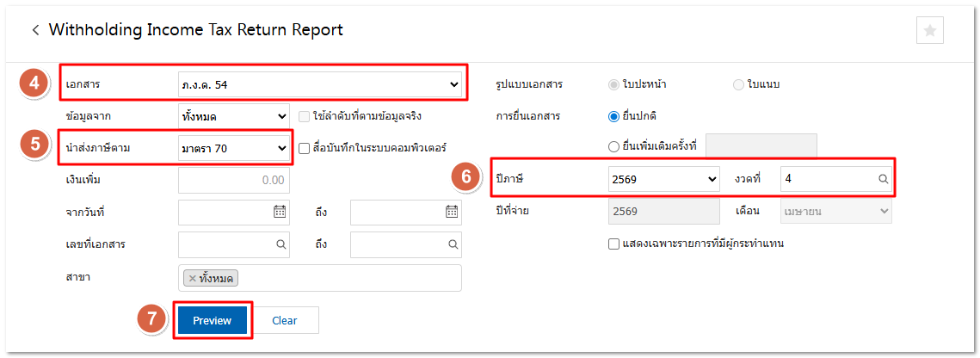This screenshot has height=358, width=980.
Task: Click the Preview button
Action: coord(212,320)
